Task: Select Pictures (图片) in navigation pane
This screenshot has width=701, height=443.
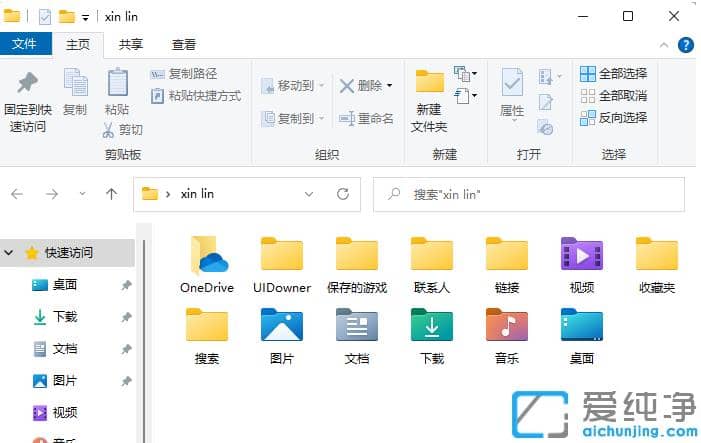Action: coord(65,381)
